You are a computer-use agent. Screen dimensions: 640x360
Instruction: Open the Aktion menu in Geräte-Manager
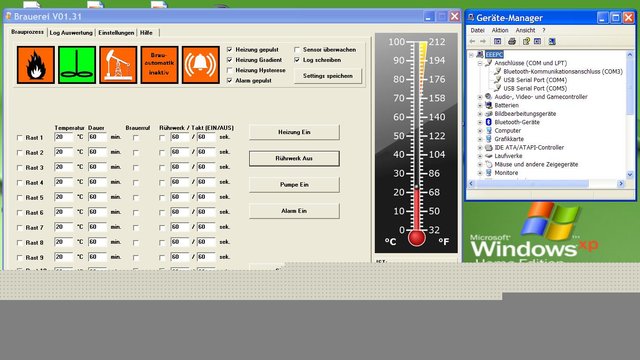500,30
